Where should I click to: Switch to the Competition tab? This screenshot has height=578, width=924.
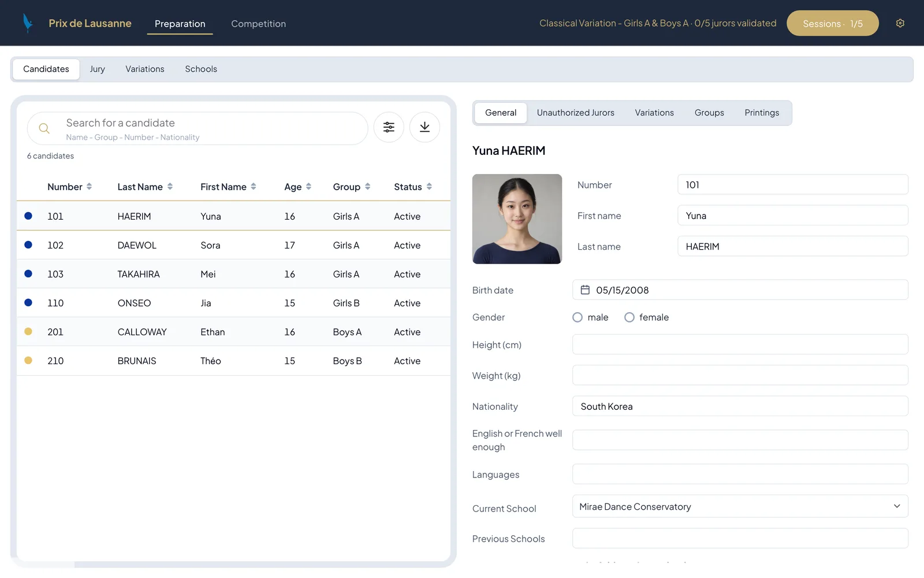[258, 24]
